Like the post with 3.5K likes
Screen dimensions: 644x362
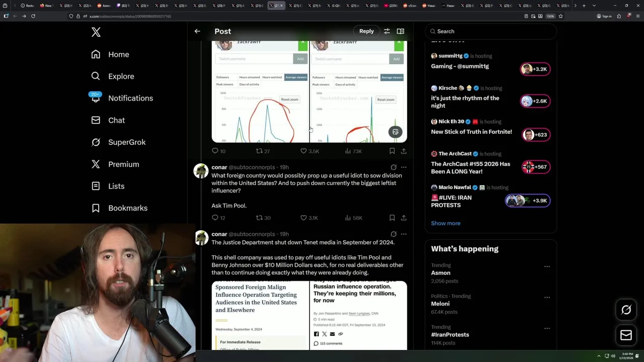click(309, 151)
